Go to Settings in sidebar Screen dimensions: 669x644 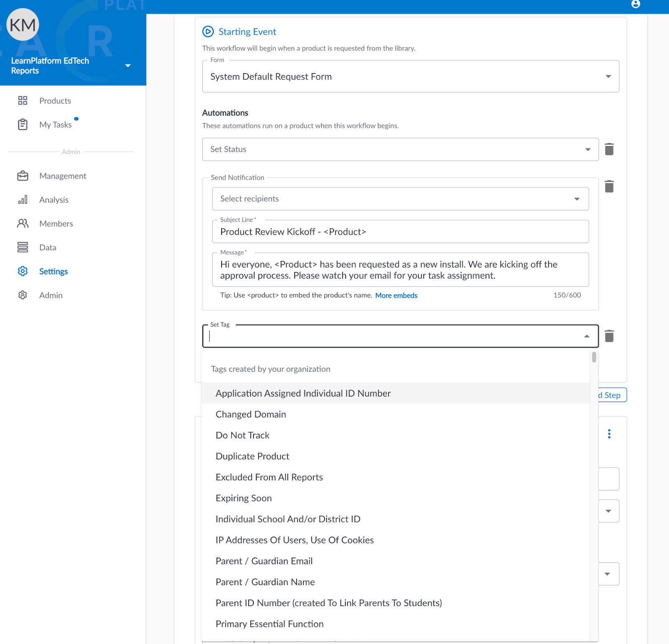(x=54, y=271)
